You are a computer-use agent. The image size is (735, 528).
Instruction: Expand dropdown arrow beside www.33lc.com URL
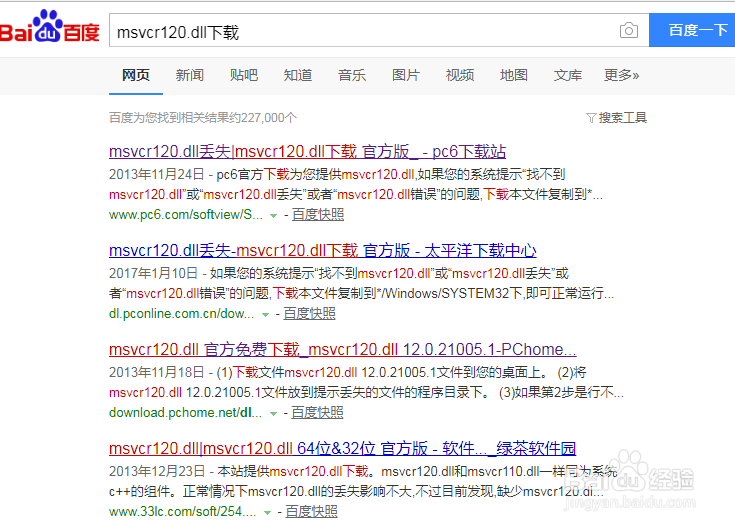pyautogui.click(x=267, y=513)
